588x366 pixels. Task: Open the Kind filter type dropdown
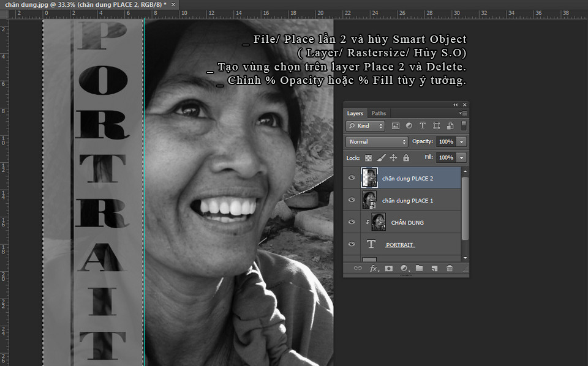click(365, 126)
